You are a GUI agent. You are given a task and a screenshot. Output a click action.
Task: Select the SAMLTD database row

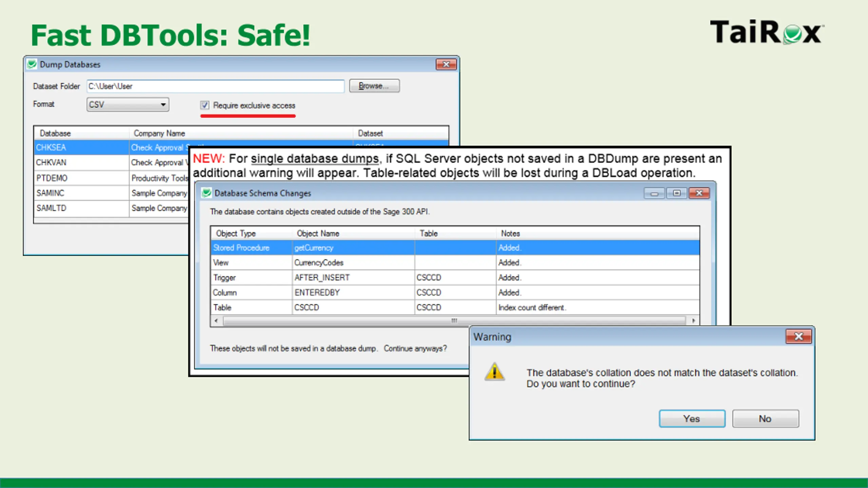(x=112, y=208)
